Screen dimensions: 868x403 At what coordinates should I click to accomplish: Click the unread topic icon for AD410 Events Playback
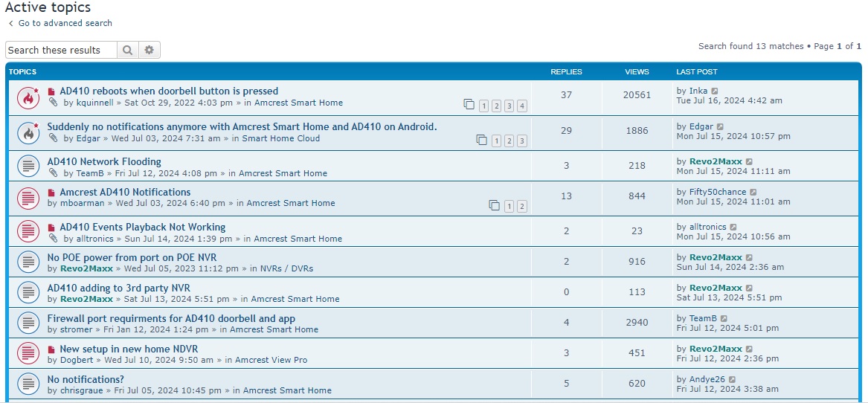tap(28, 231)
